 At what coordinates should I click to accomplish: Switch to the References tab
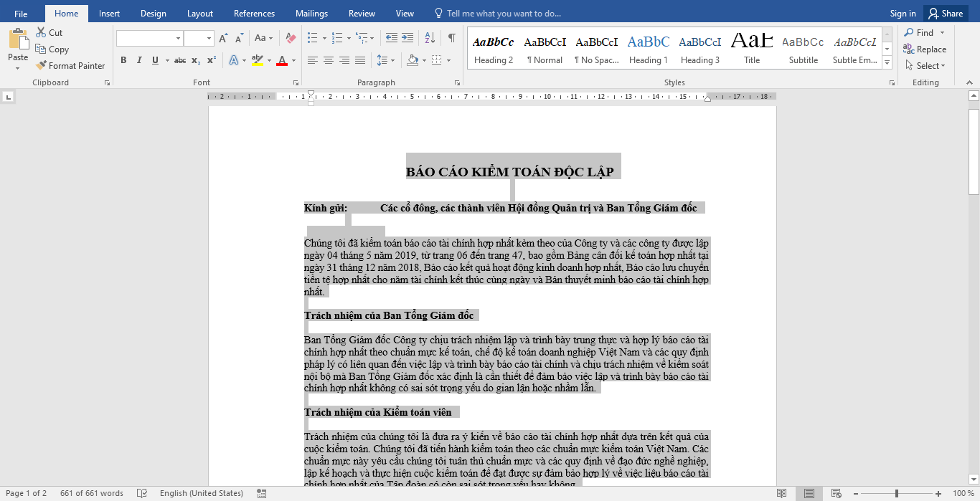pyautogui.click(x=254, y=13)
